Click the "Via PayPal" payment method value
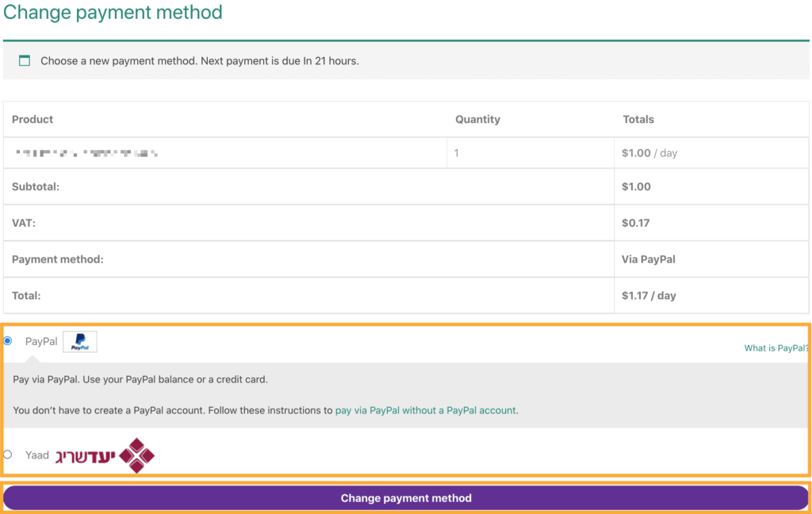This screenshot has height=514, width=812. coord(649,259)
